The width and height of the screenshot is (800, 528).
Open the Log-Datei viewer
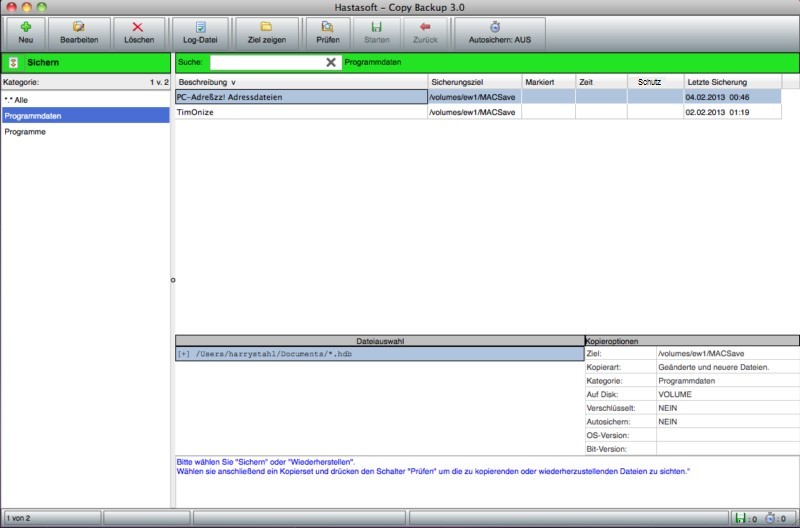pyautogui.click(x=200, y=32)
